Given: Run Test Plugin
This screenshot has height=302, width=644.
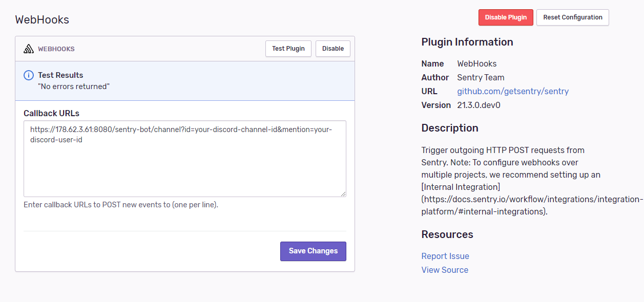Looking at the screenshot, I should coord(288,49).
